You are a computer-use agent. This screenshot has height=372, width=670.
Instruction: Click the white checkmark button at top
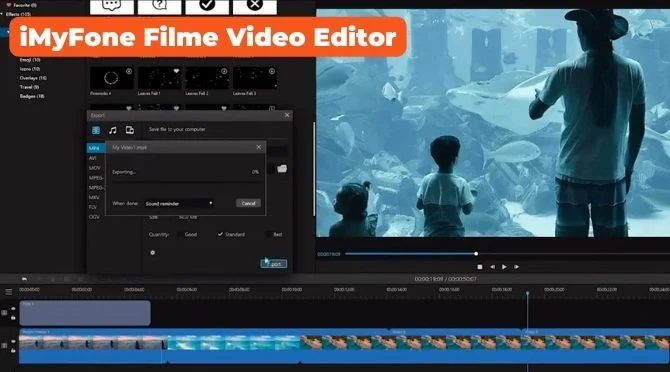point(207,6)
